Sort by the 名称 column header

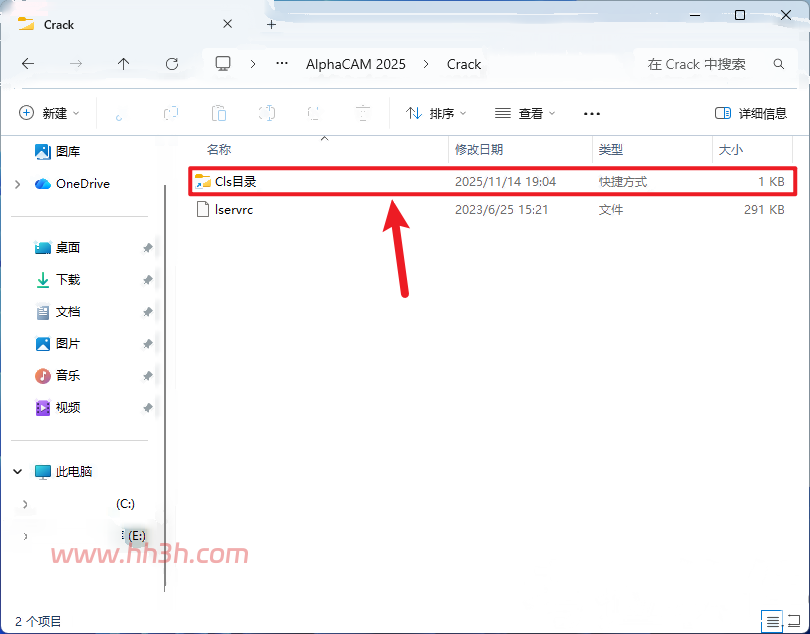click(219, 150)
